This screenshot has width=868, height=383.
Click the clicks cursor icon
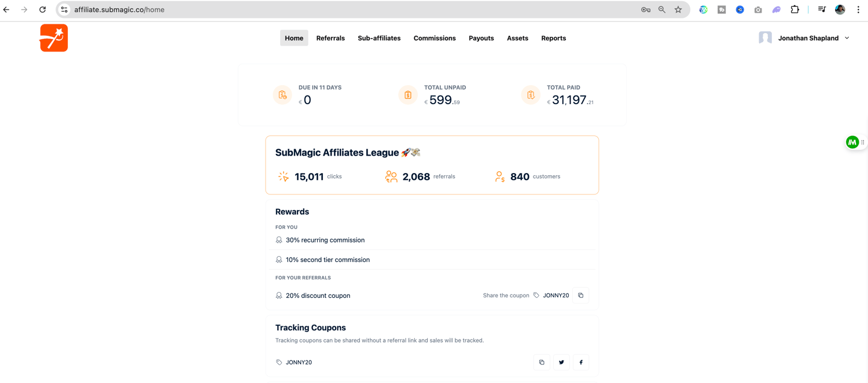pyautogui.click(x=284, y=176)
